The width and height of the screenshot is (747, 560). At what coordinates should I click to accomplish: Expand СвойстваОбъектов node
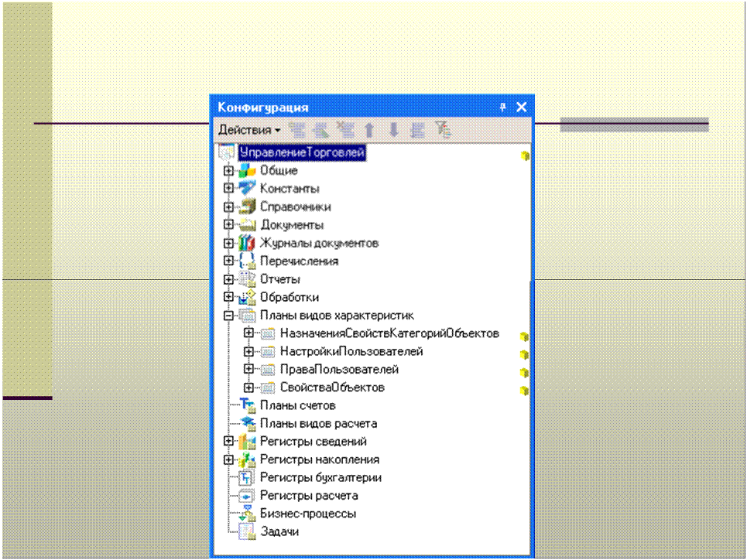click(x=248, y=388)
